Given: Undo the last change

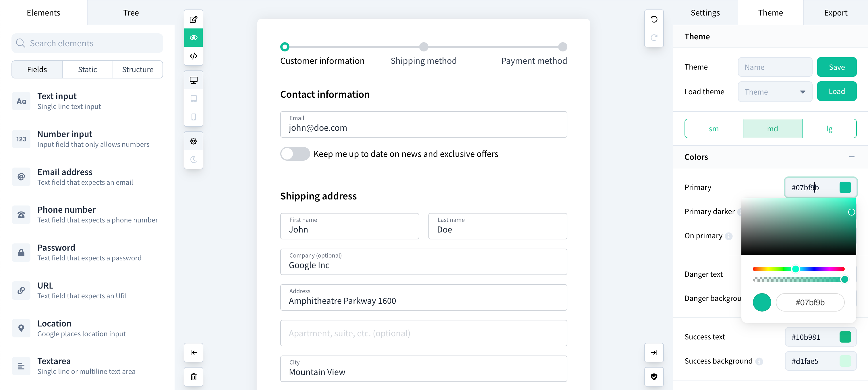Looking at the screenshot, I should tap(654, 19).
